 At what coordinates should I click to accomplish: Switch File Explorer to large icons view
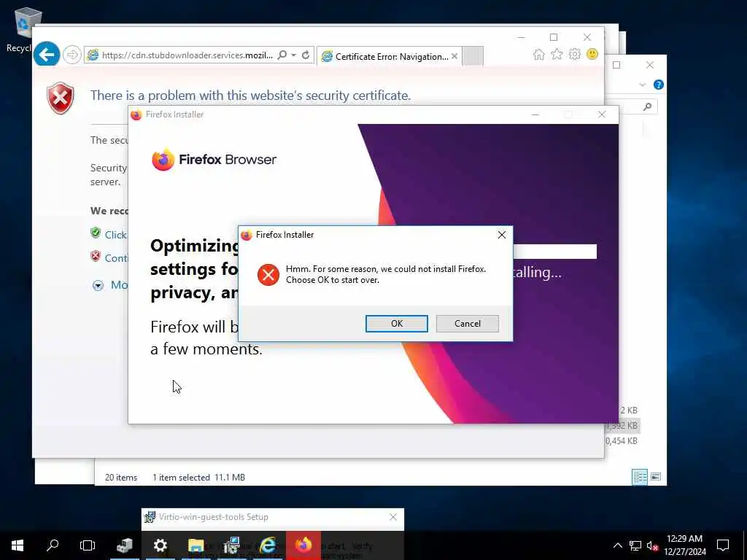(656, 477)
